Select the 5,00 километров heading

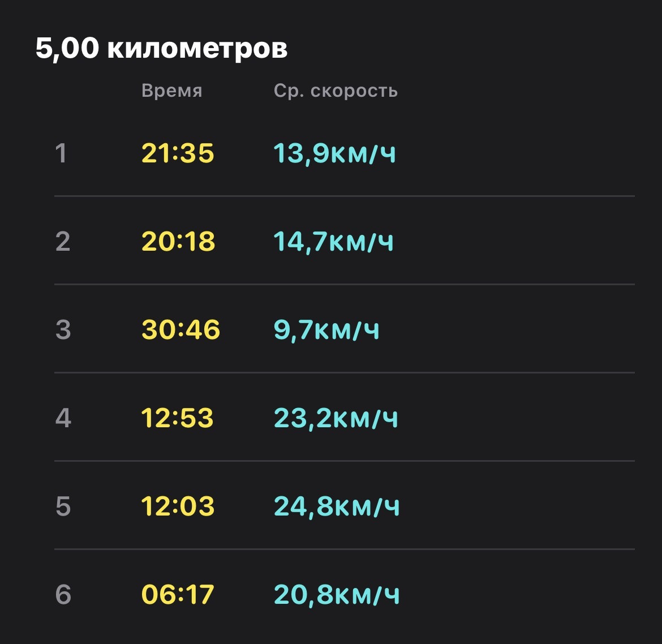pos(161,48)
